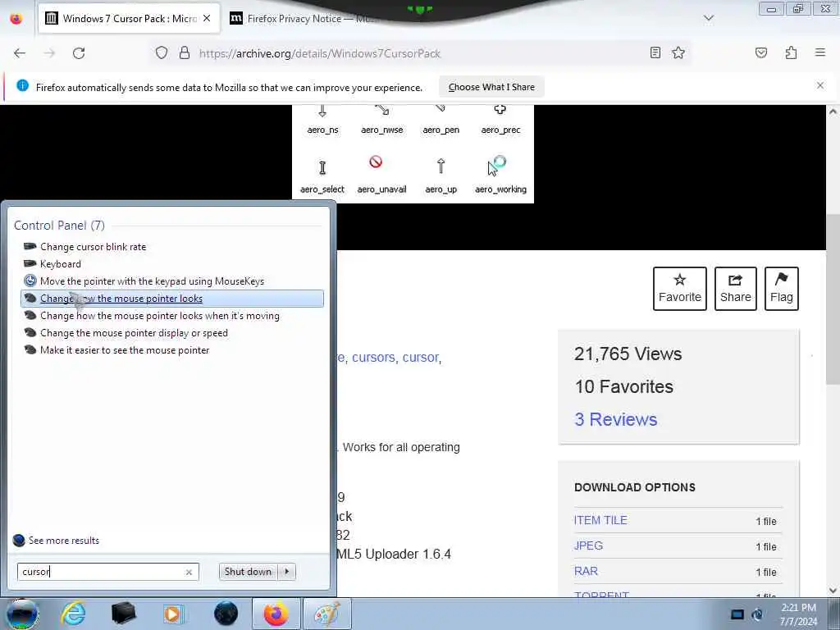Open JPEG download option
The image size is (840, 630).
pos(588,546)
